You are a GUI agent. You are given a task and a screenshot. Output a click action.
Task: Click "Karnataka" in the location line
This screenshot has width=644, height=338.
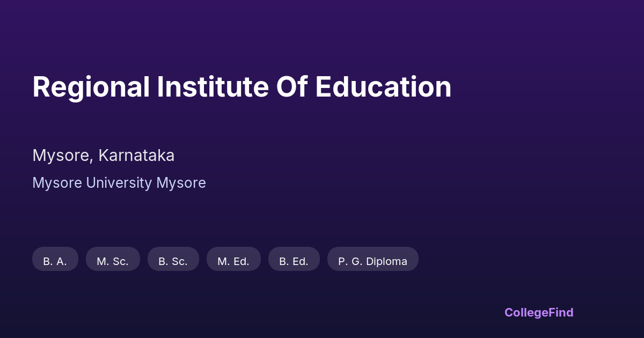point(136,156)
